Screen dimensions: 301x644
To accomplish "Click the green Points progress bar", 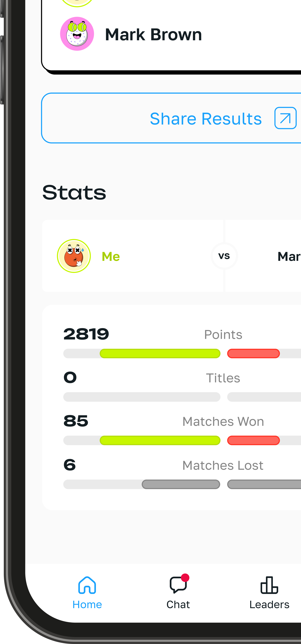I will click(x=160, y=354).
